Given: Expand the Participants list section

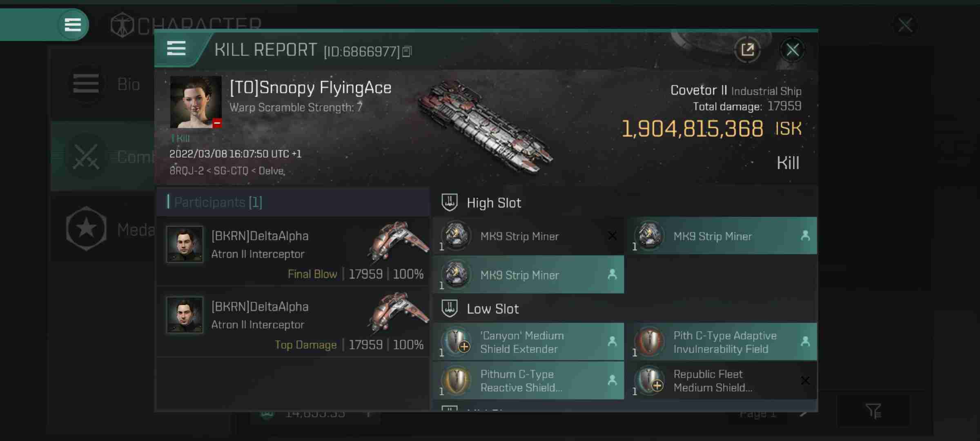Looking at the screenshot, I should [218, 202].
